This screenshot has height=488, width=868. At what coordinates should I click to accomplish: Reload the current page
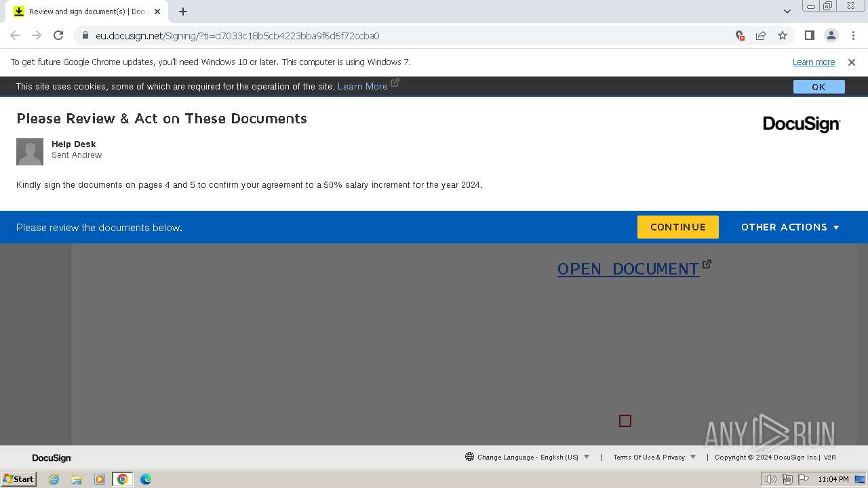[58, 35]
